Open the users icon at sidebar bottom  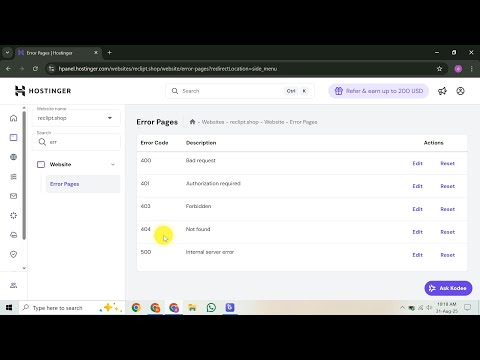click(13, 285)
